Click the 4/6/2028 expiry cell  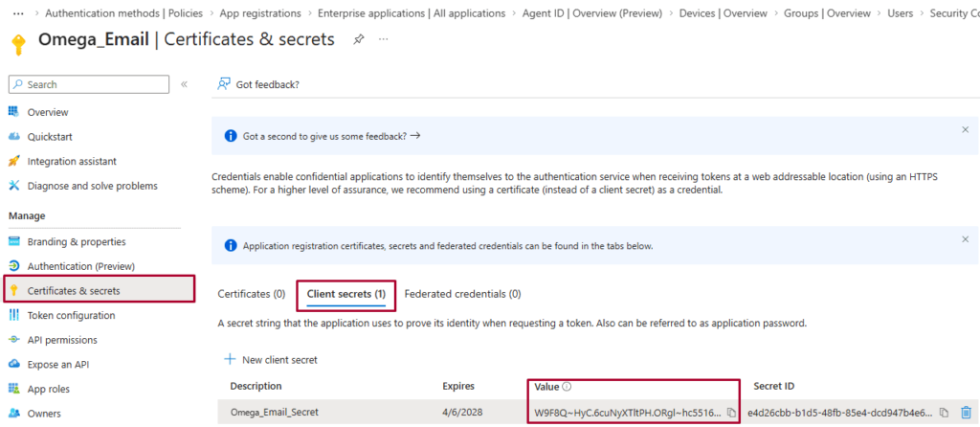pyautogui.click(x=462, y=413)
